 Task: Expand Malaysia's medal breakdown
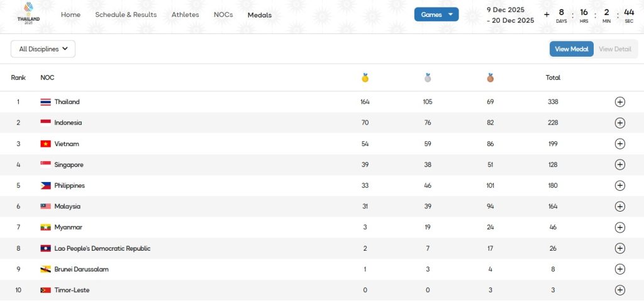coord(619,207)
